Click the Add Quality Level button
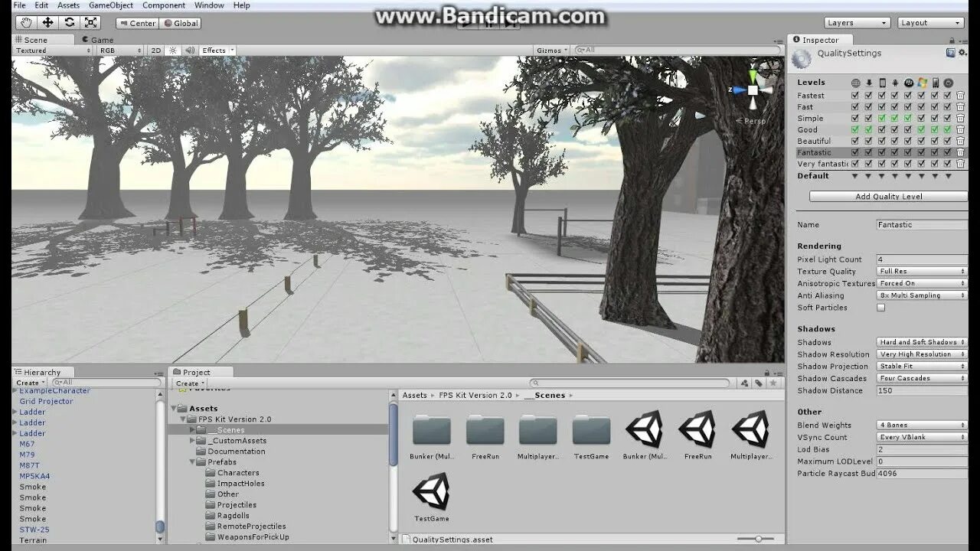Image resolution: width=980 pixels, height=551 pixels. point(888,197)
